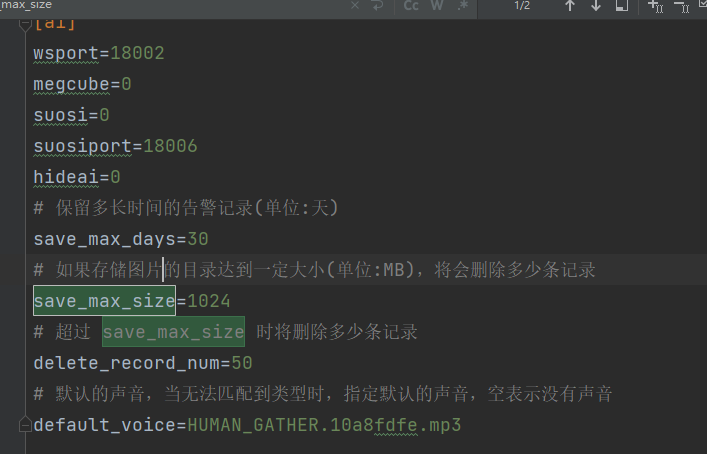Click the hideai key text

point(66,177)
